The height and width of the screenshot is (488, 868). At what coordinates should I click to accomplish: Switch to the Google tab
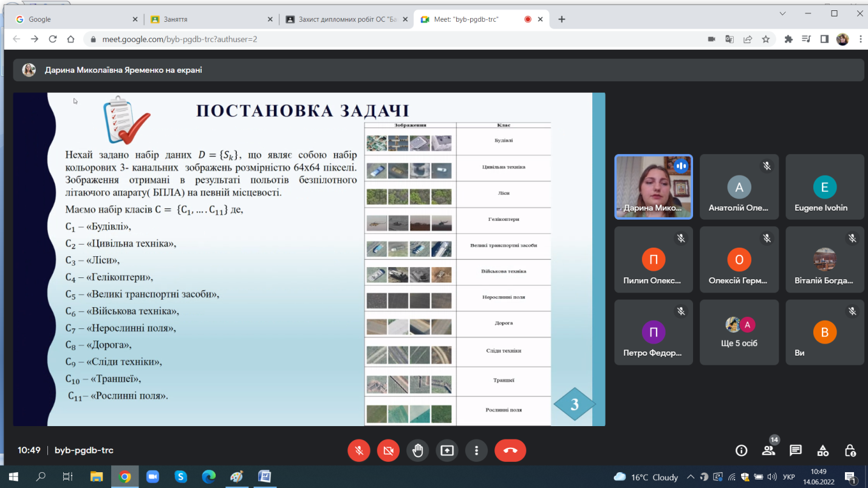73,19
